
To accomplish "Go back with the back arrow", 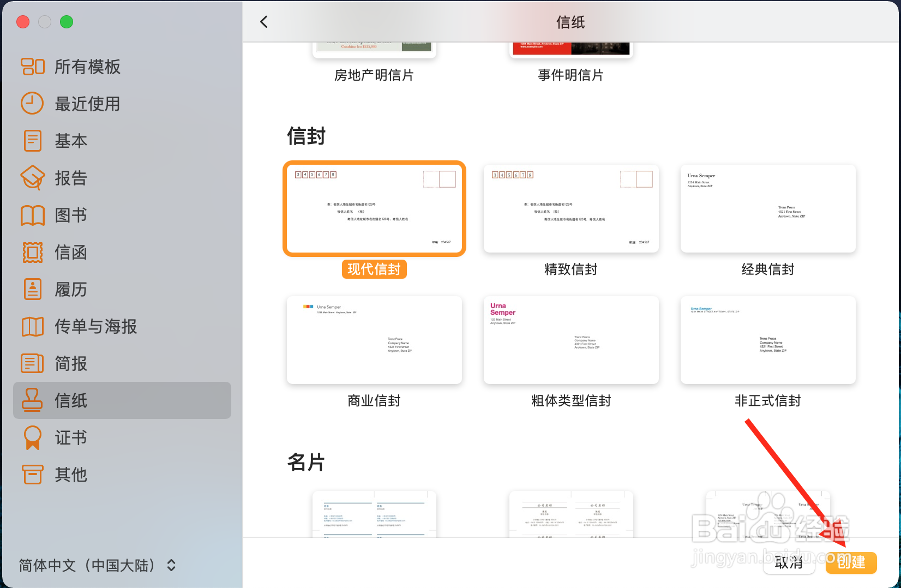I will 264,22.
